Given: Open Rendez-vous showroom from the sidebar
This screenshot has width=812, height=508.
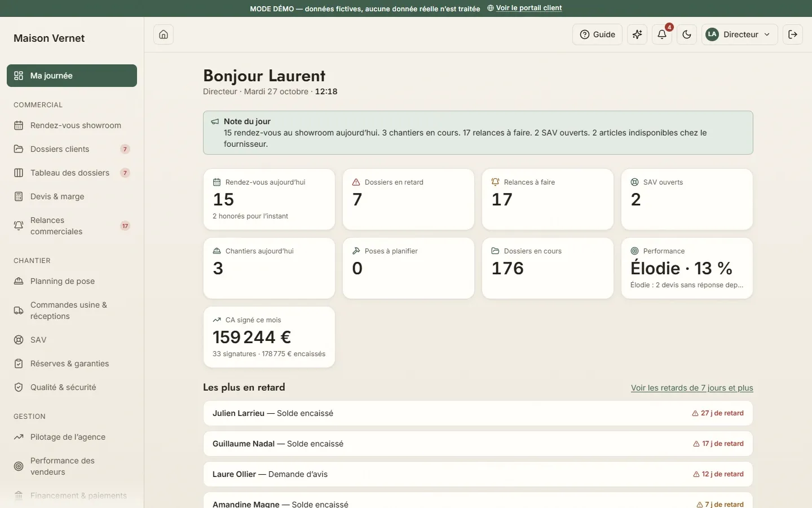Looking at the screenshot, I should click(72, 125).
